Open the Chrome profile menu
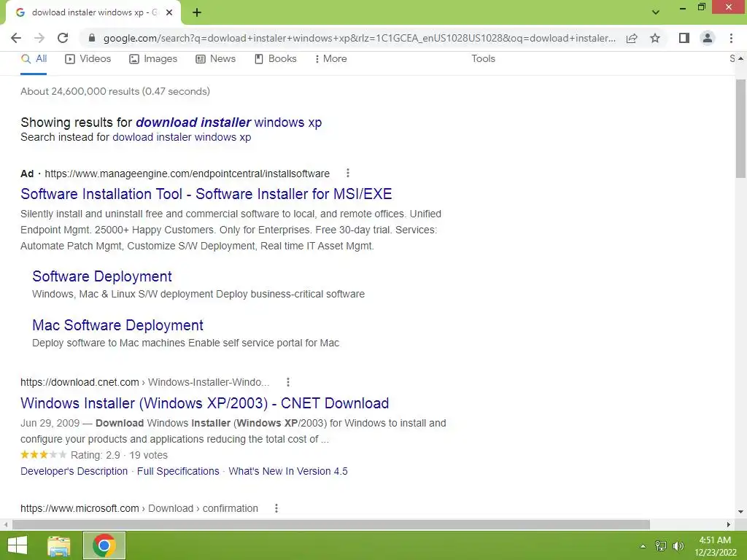 coord(708,38)
